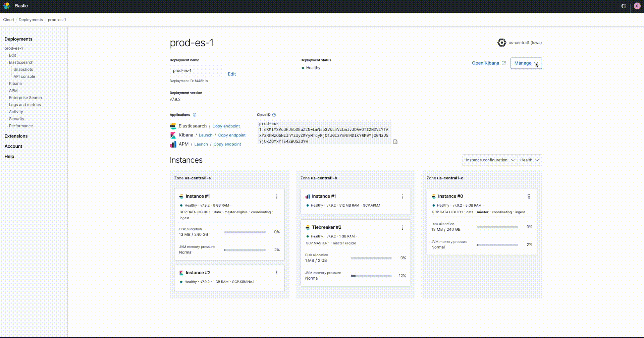
Task: Open options menu for Instance #0
Action: pyautogui.click(x=529, y=196)
